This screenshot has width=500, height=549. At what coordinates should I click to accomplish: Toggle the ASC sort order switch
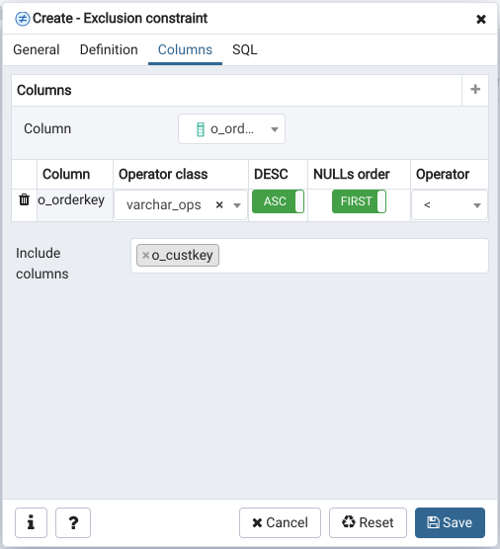[x=278, y=201]
